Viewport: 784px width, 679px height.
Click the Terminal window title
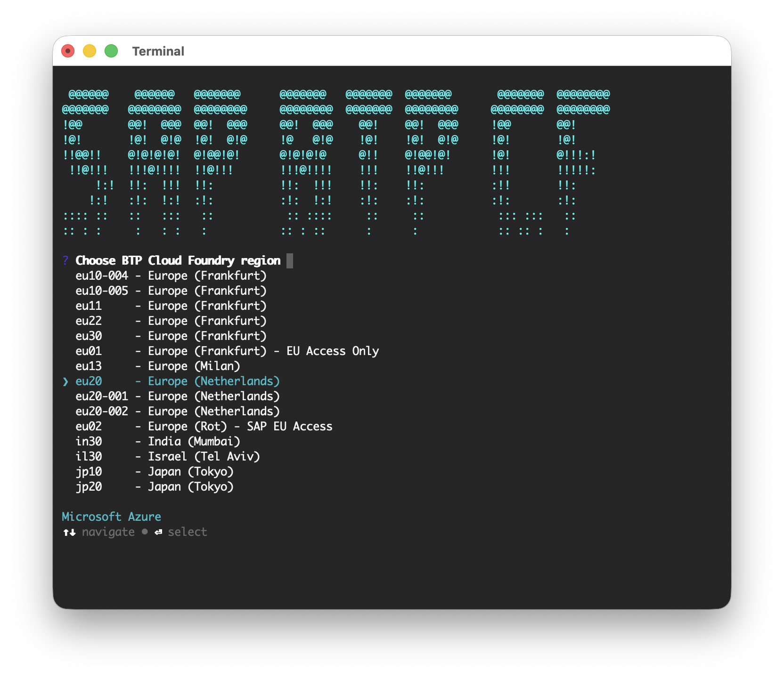pos(158,51)
